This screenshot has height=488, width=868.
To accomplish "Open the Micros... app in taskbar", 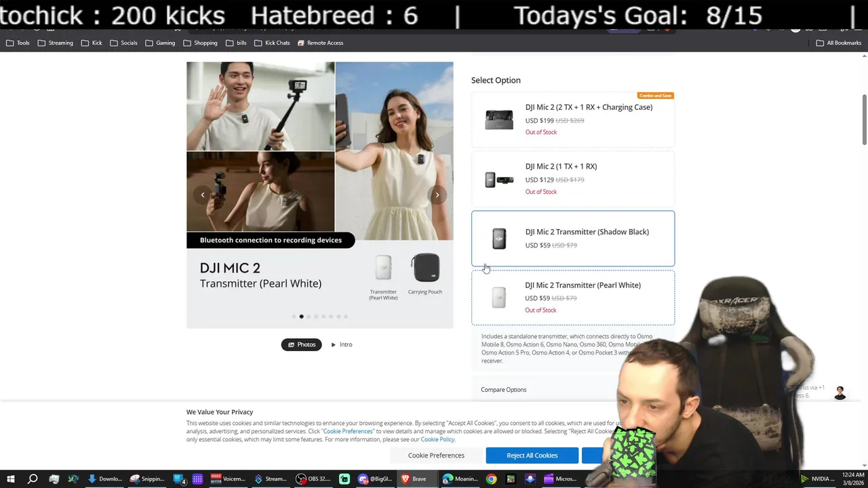I will 559,479.
